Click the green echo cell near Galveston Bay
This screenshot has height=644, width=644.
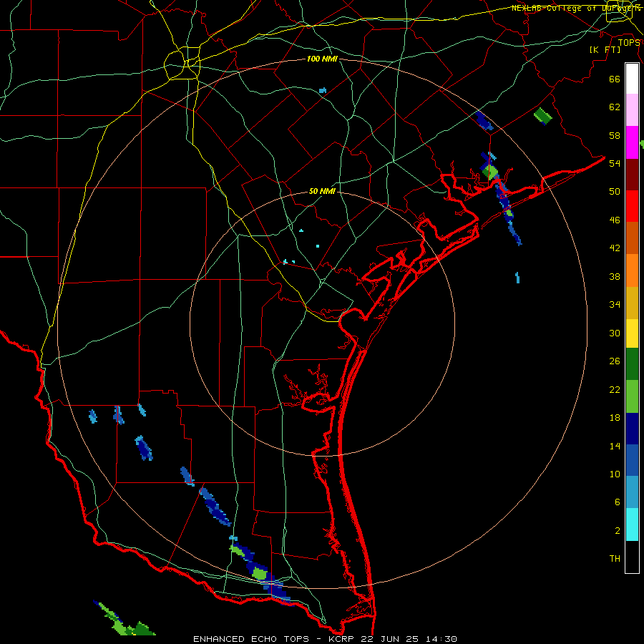[490, 172]
